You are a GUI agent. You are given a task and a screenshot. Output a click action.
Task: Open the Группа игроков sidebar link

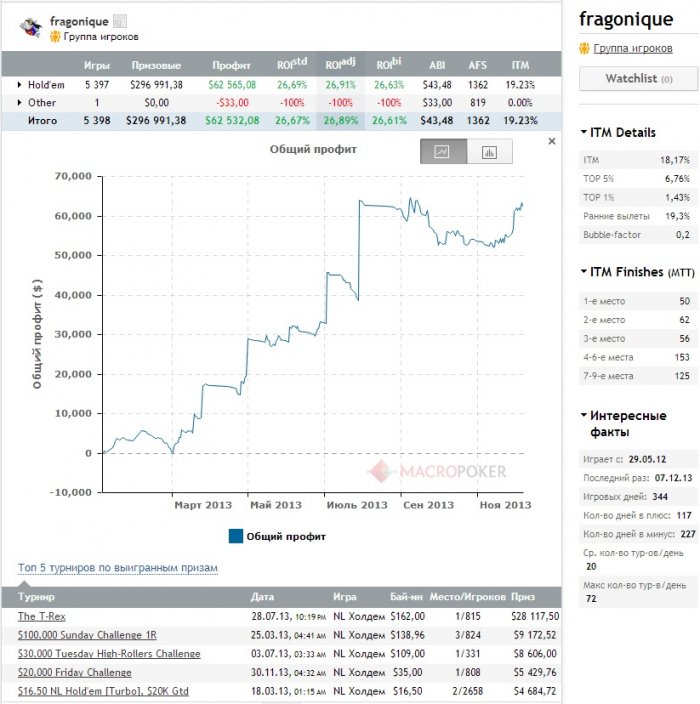[x=633, y=48]
